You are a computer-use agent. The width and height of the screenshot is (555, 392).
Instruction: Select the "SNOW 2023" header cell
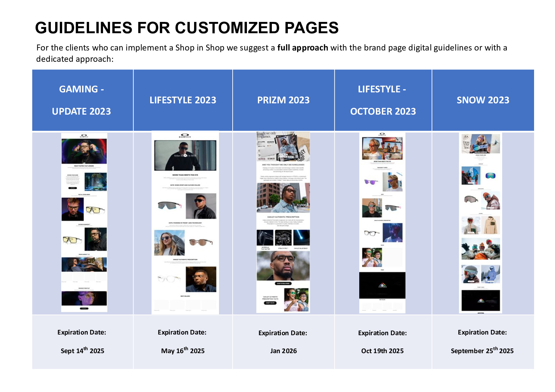[x=483, y=100]
